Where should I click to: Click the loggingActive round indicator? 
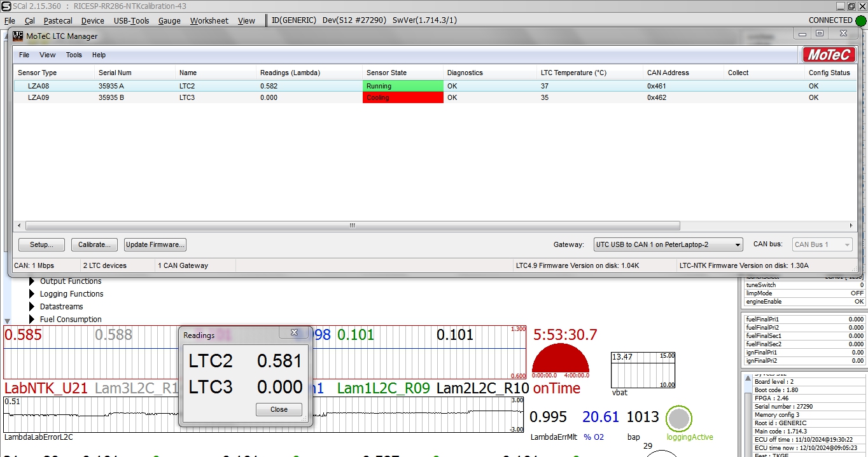679,419
